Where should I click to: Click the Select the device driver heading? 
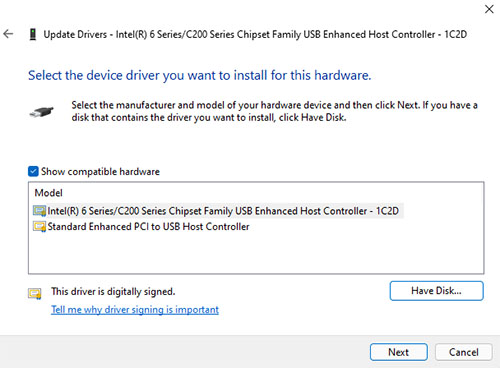tap(200, 75)
